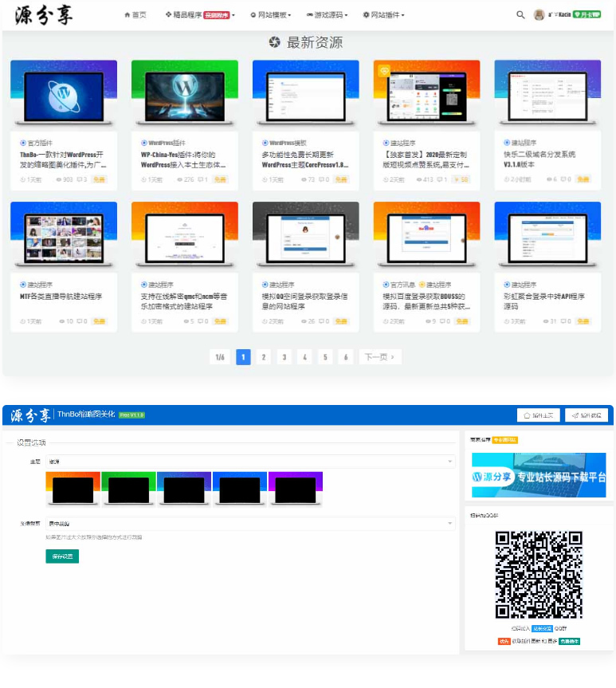Click the user avatar in top navigation
This screenshot has width=616, height=688.
pyautogui.click(x=539, y=15)
